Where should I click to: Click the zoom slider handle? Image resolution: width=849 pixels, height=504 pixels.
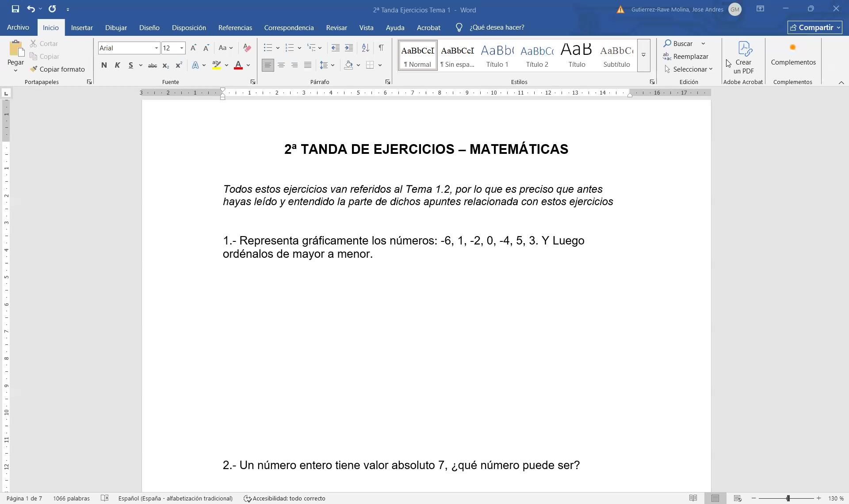tap(788, 498)
